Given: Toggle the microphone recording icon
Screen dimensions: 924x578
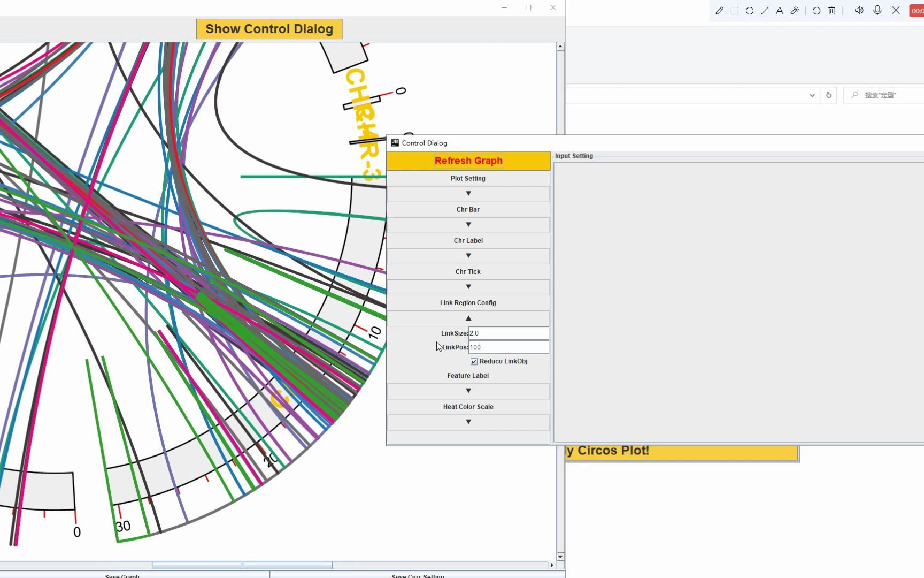Looking at the screenshot, I should pos(877,11).
